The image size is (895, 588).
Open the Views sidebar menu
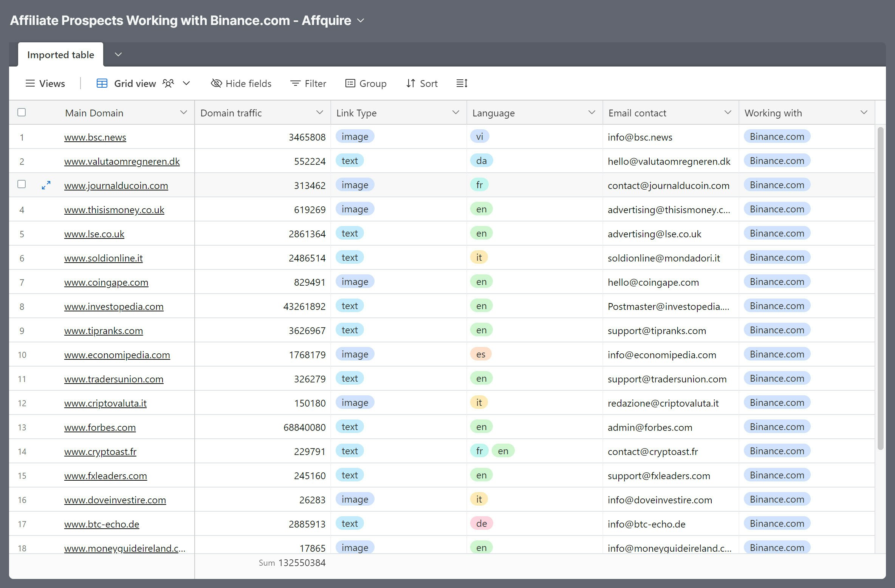point(45,84)
